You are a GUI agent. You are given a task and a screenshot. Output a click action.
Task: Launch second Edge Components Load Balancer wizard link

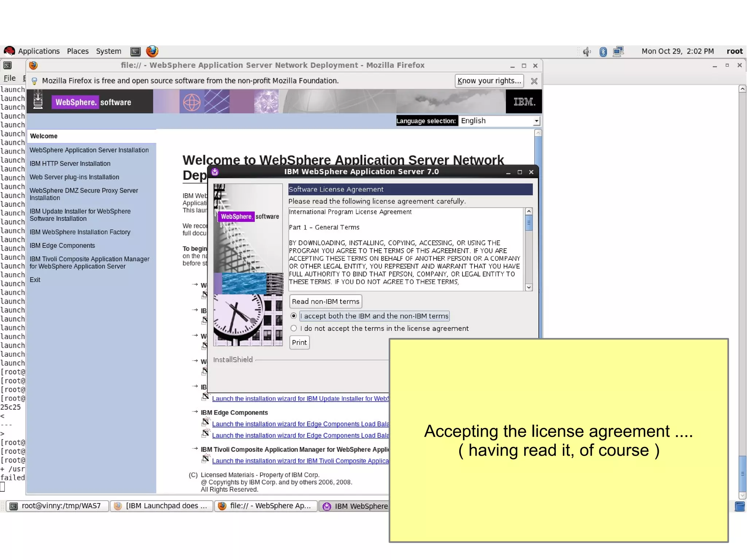coord(300,436)
